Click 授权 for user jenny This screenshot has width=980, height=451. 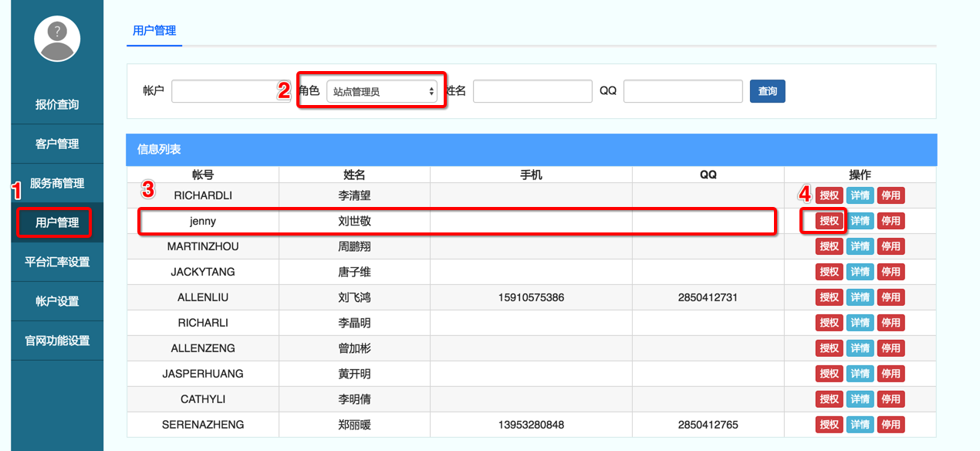(829, 221)
